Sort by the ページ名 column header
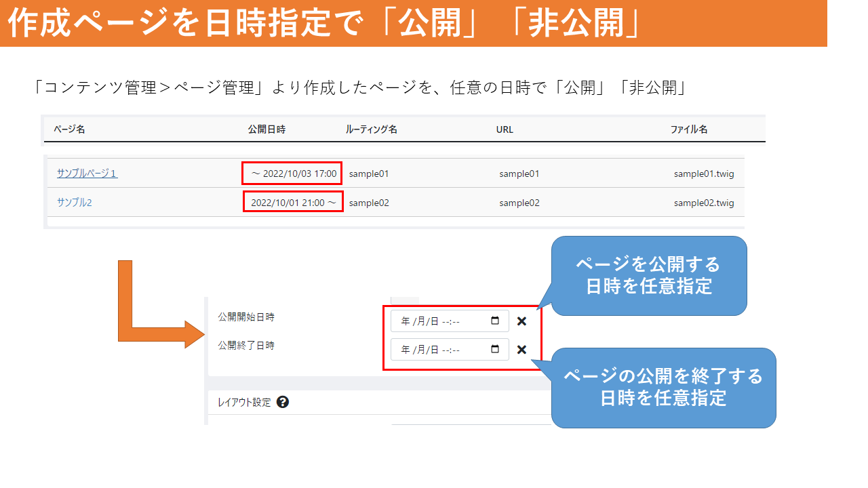 pyautogui.click(x=69, y=129)
